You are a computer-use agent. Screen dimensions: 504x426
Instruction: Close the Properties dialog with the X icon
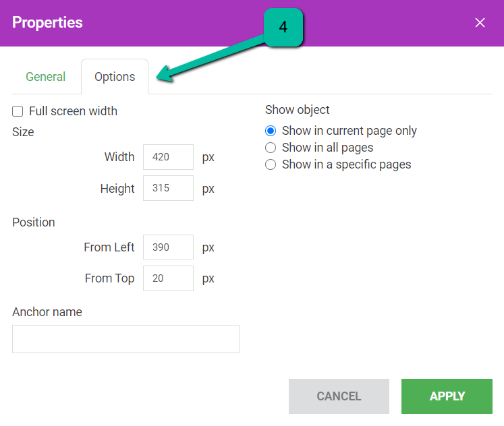tap(480, 22)
